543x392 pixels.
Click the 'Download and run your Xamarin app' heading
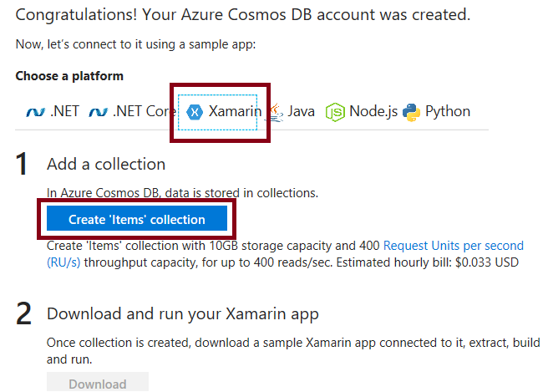(x=182, y=314)
